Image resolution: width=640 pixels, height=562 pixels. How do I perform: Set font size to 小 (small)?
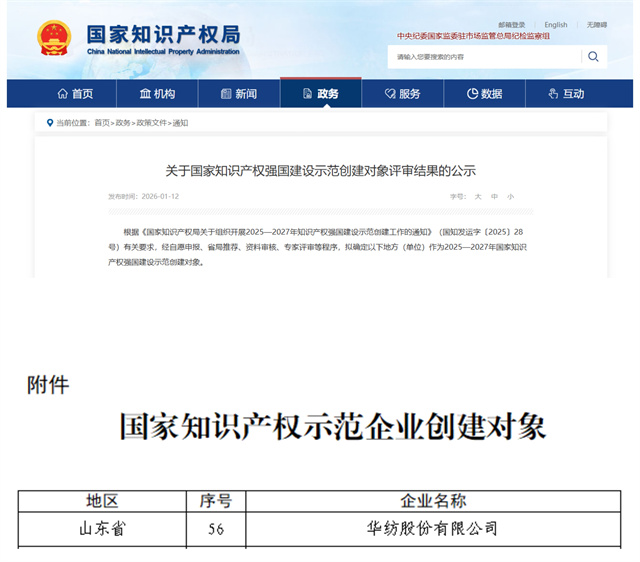510,197
